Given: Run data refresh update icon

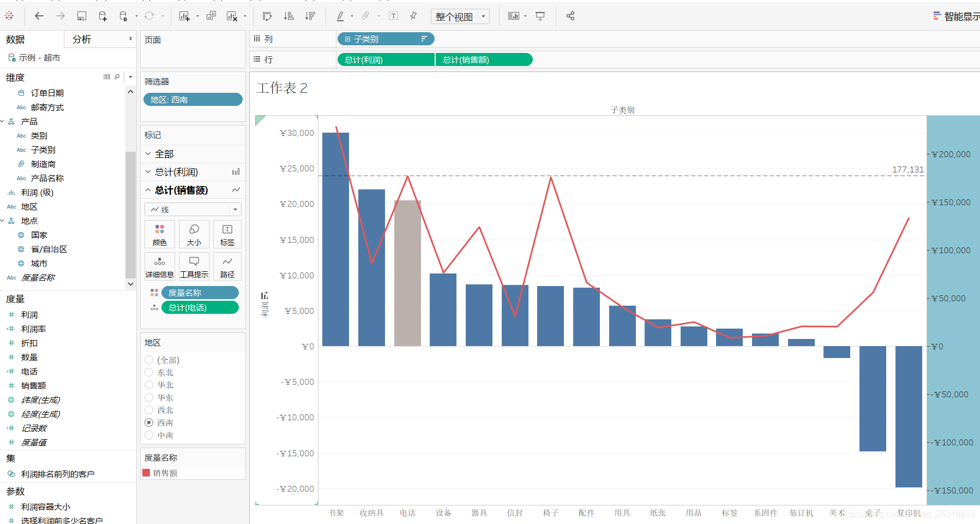Looking at the screenshot, I should click(149, 16).
